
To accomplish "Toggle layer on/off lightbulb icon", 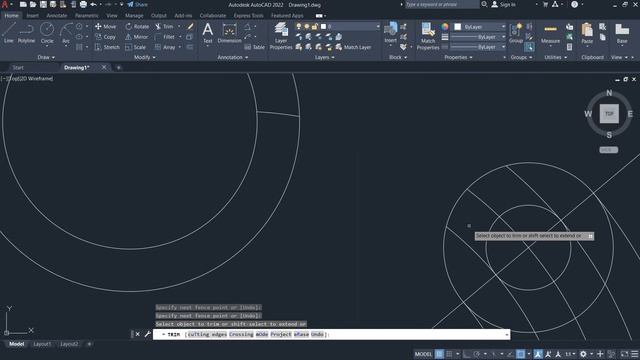I will pyautogui.click(x=299, y=27).
